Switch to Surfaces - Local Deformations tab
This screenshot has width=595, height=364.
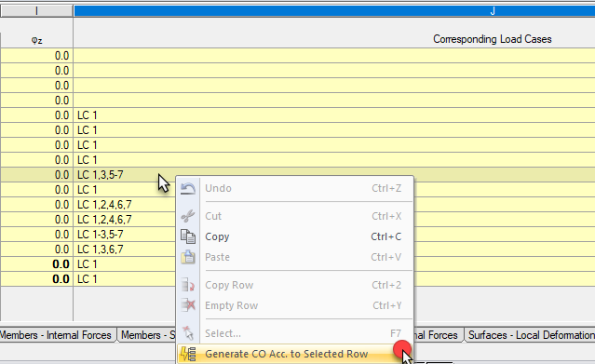(x=530, y=335)
